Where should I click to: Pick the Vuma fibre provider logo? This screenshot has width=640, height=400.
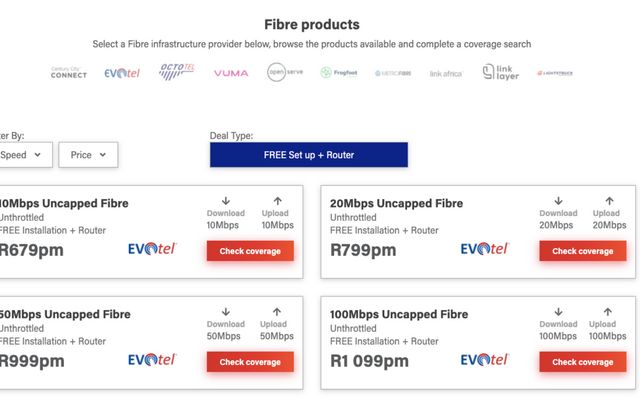pyautogui.click(x=231, y=73)
